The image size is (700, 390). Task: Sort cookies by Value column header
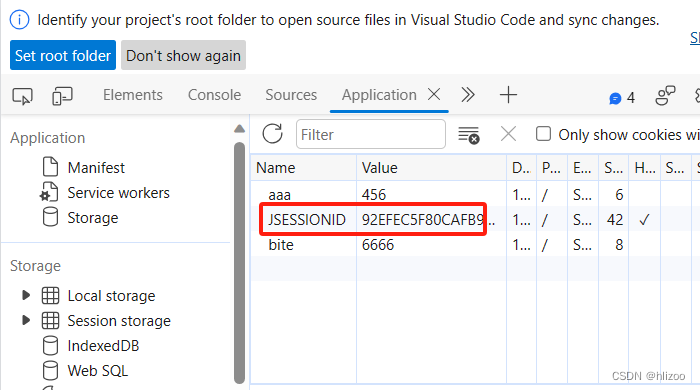click(x=431, y=168)
